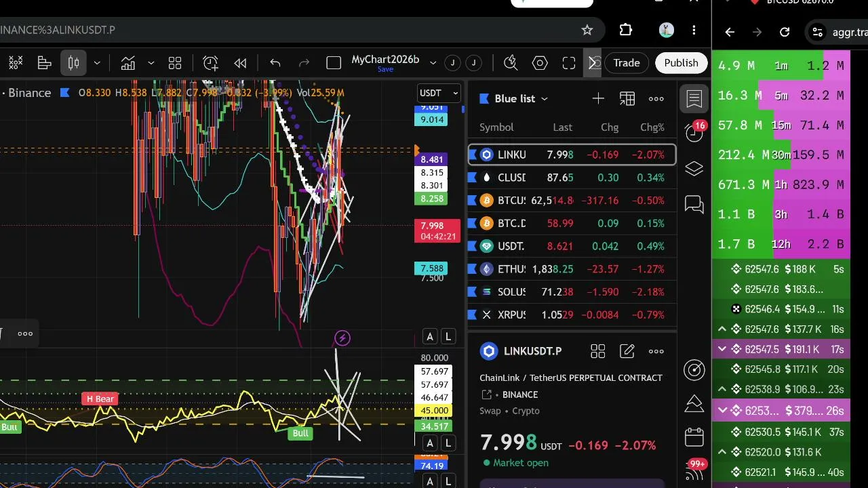Select the SOLUS row in the watchlist
Viewport: 868px width, 488px height.
(572, 292)
